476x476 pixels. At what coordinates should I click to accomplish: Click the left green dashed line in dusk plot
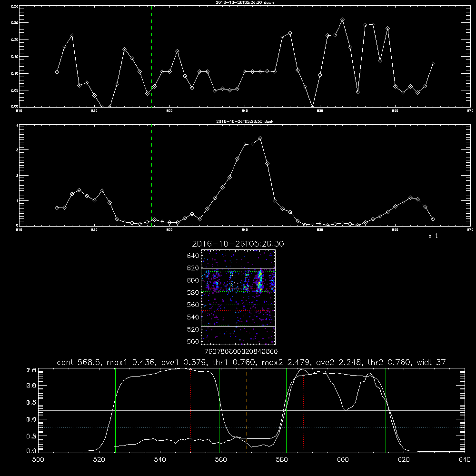coord(151,175)
